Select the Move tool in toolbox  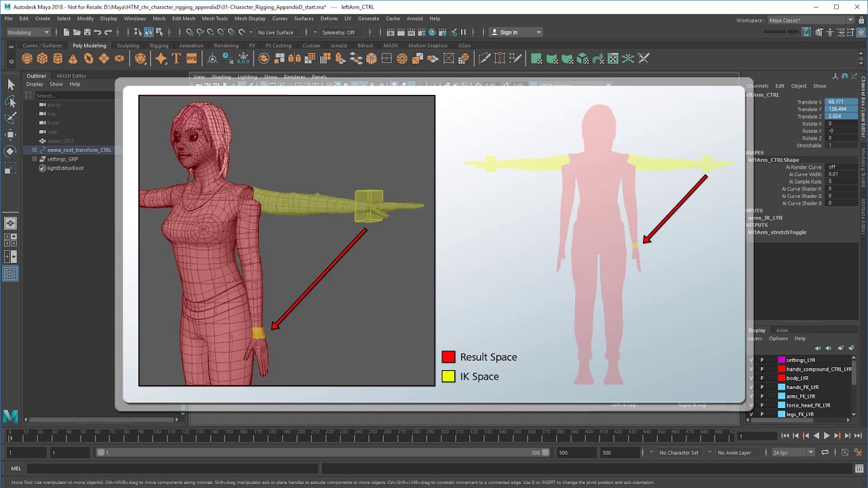[x=10, y=134]
